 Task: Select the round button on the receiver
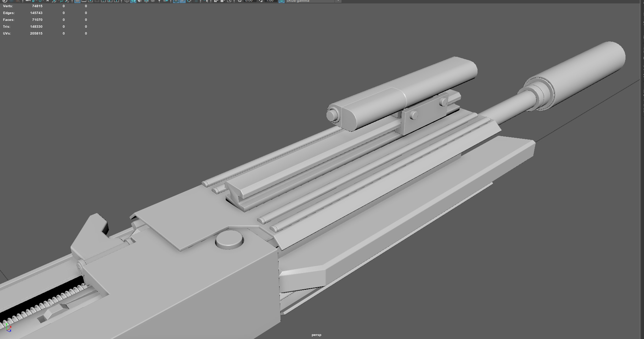(230, 239)
